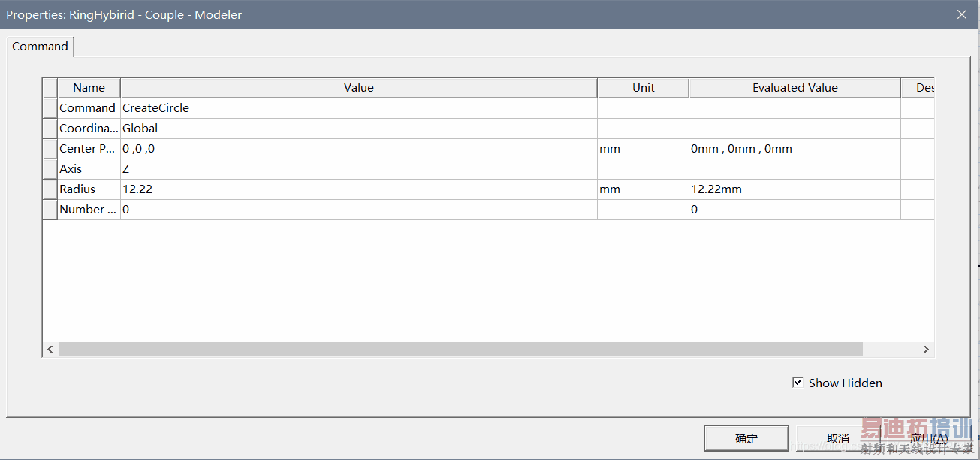Click the 应用(A) Apply button
980x460 pixels.
tap(930, 439)
